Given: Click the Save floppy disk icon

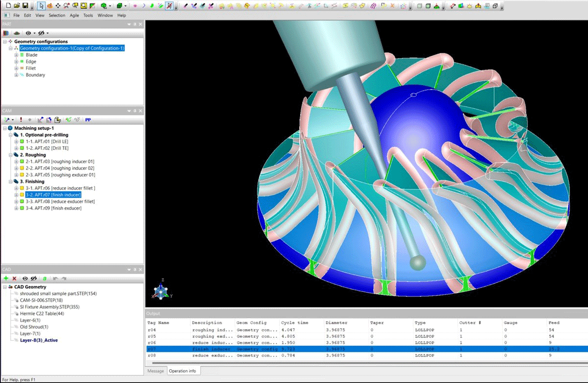Looking at the screenshot, I should coord(25,6).
